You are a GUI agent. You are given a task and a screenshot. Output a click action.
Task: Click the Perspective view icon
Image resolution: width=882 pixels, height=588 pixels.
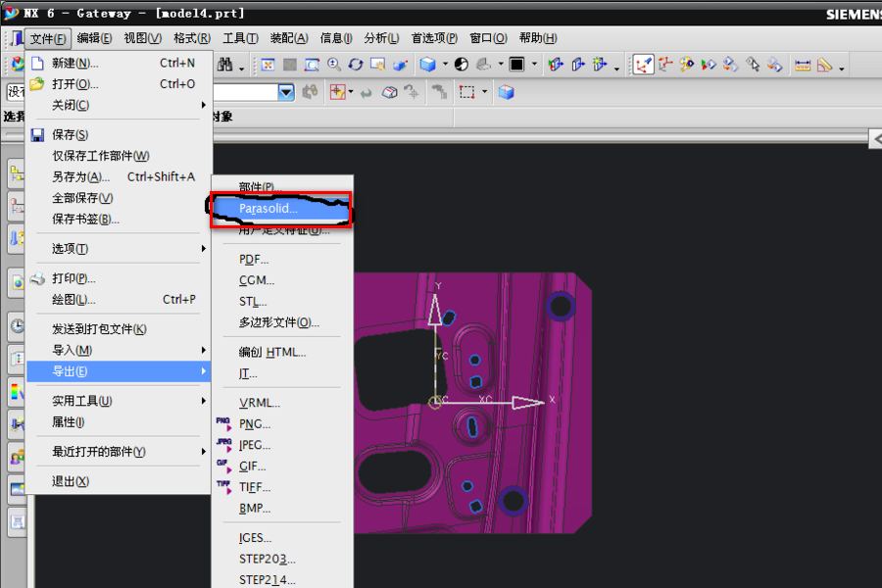[400, 65]
